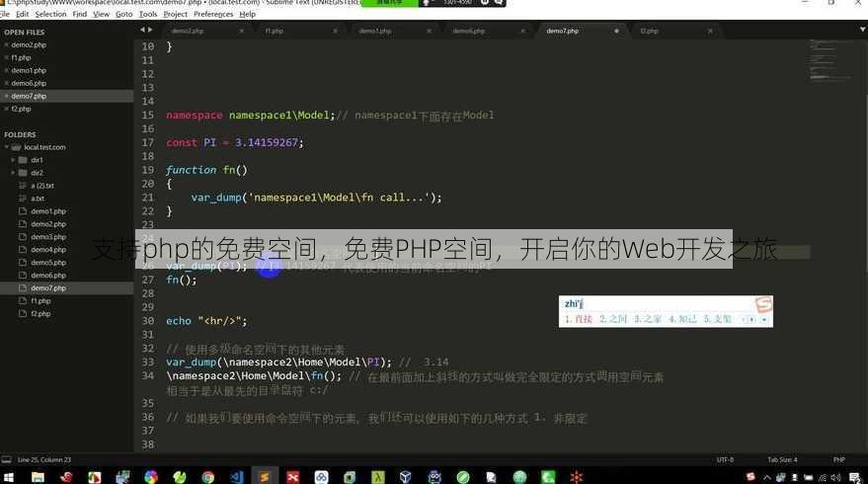Viewport: 868px width, 484px height.
Task: Click the tab scroll left arrow
Action: 142,30
